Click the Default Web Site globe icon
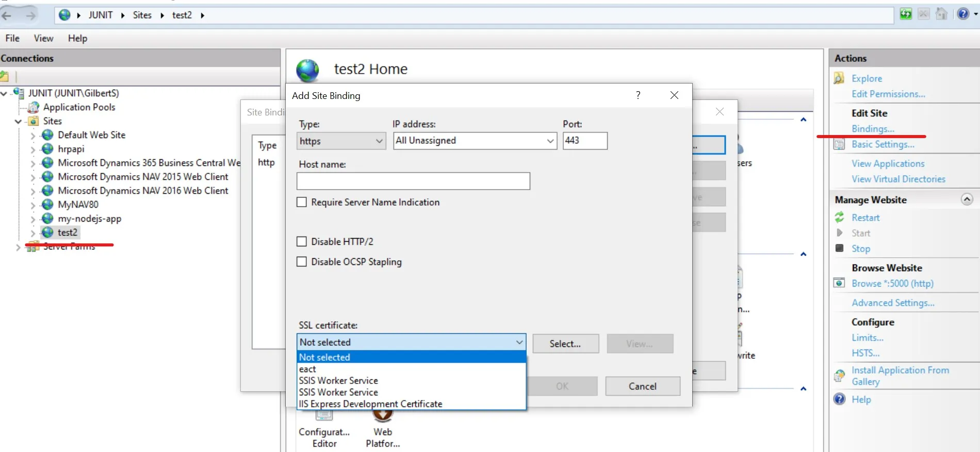The width and height of the screenshot is (980, 452). click(47, 135)
